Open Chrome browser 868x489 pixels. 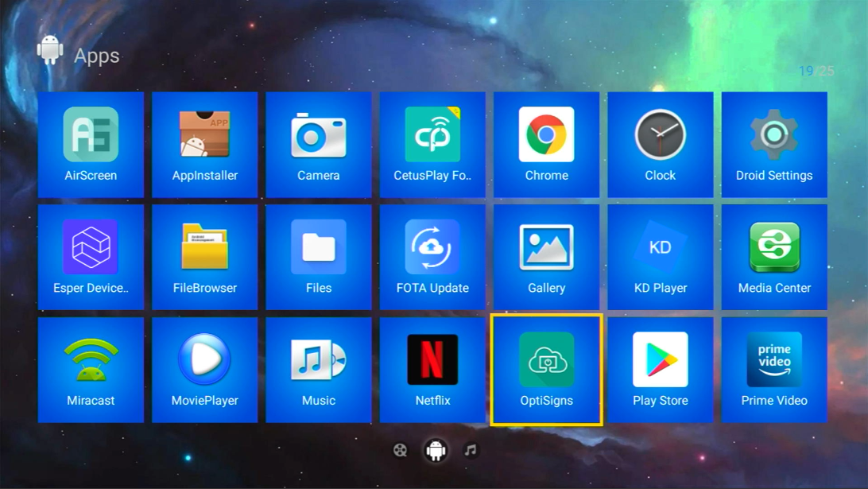pyautogui.click(x=546, y=145)
